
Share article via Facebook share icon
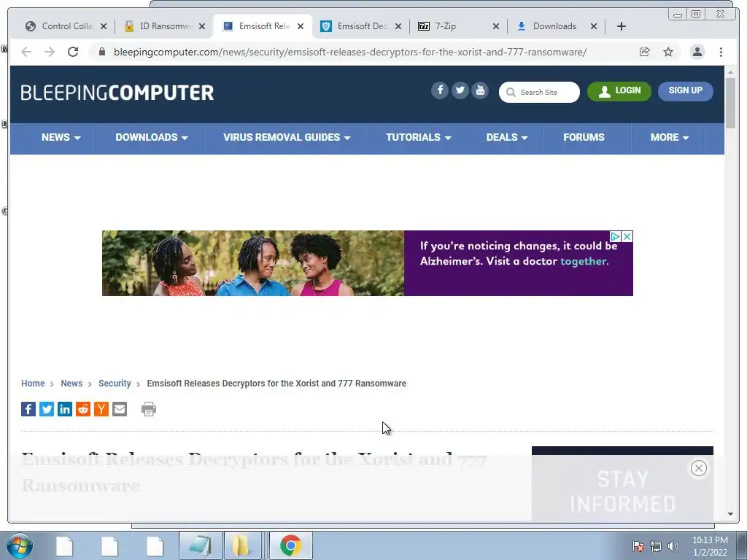tap(28, 409)
